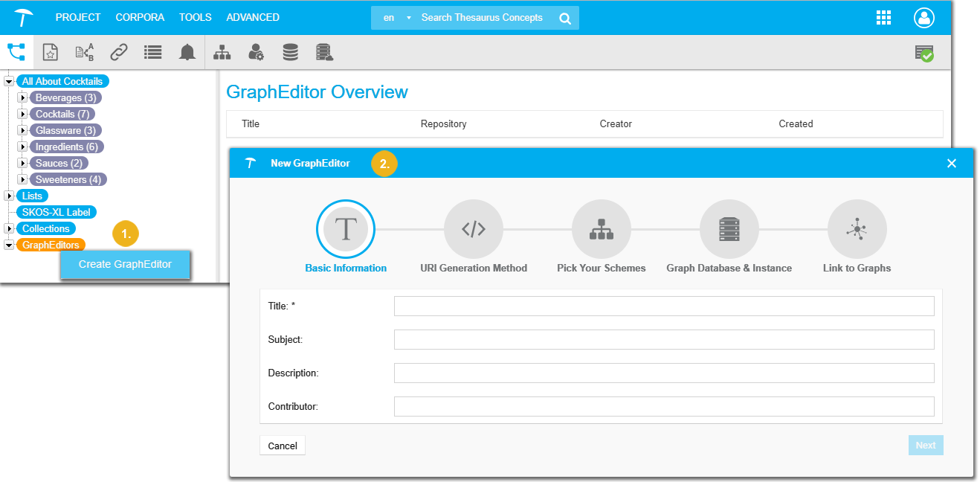Click the user profile avatar icon
The width and height of the screenshot is (980, 482).
[x=924, y=18]
